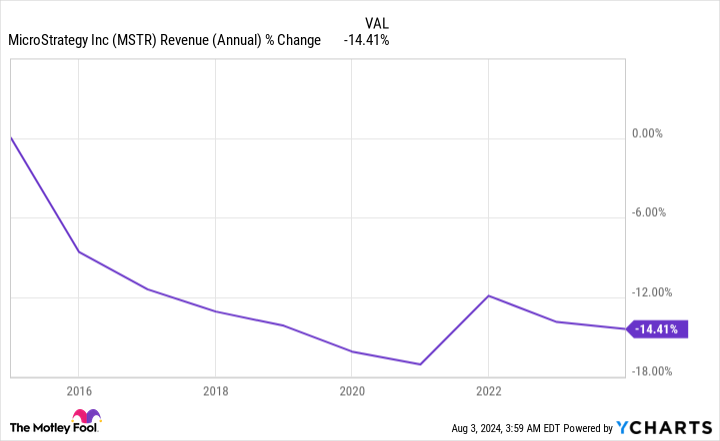Click the 2020 x-axis label
This screenshot has height=441, width=720.
pyautogui.click(x=352, y=391)
